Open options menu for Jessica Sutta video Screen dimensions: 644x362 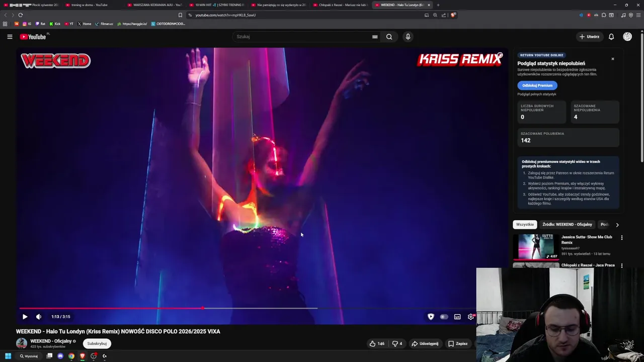coord(622,238)
